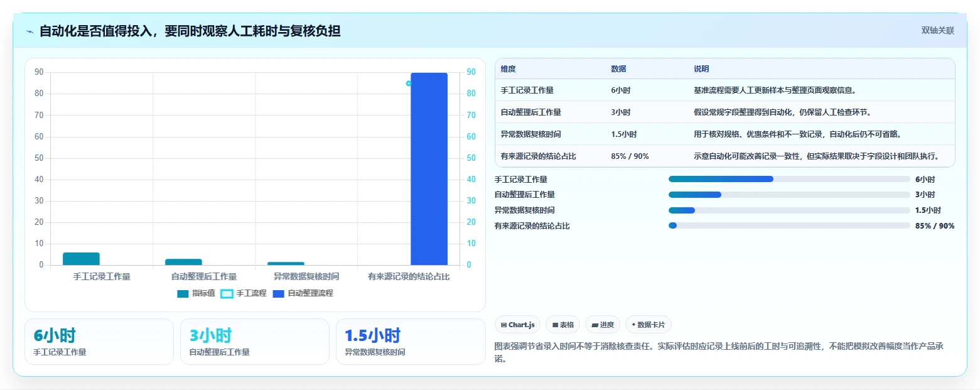980x390 pixels.
Task: Click the 数据 column header
Action: tap(618, 69)
